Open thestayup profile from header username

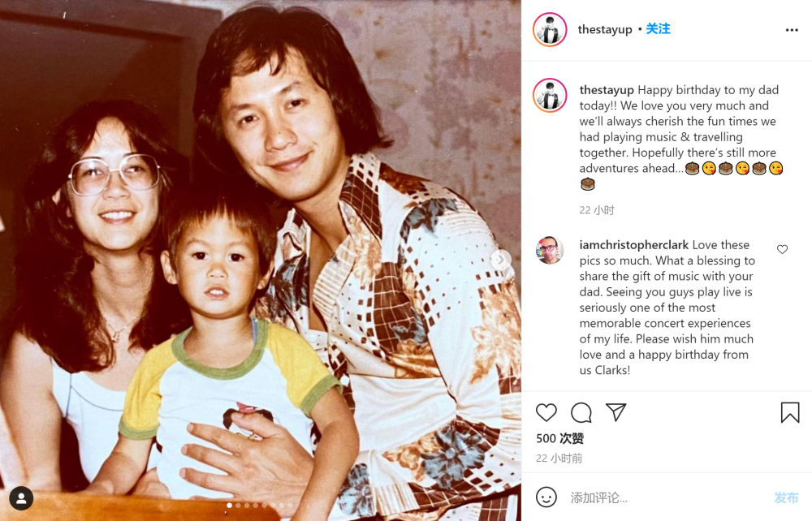pos(605,29)
